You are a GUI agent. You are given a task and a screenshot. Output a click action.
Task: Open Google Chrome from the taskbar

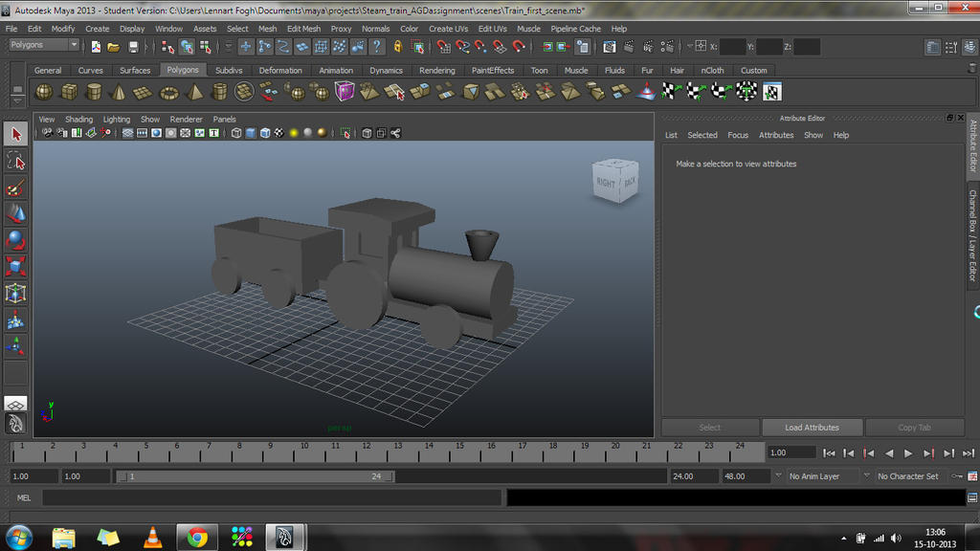[197, 538]
